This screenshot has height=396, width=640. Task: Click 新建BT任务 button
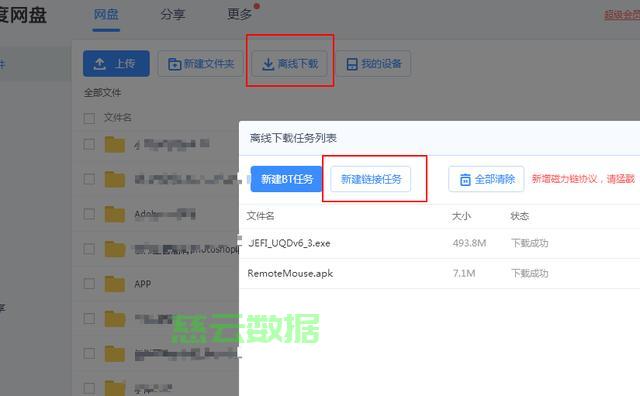pos(287,179)
